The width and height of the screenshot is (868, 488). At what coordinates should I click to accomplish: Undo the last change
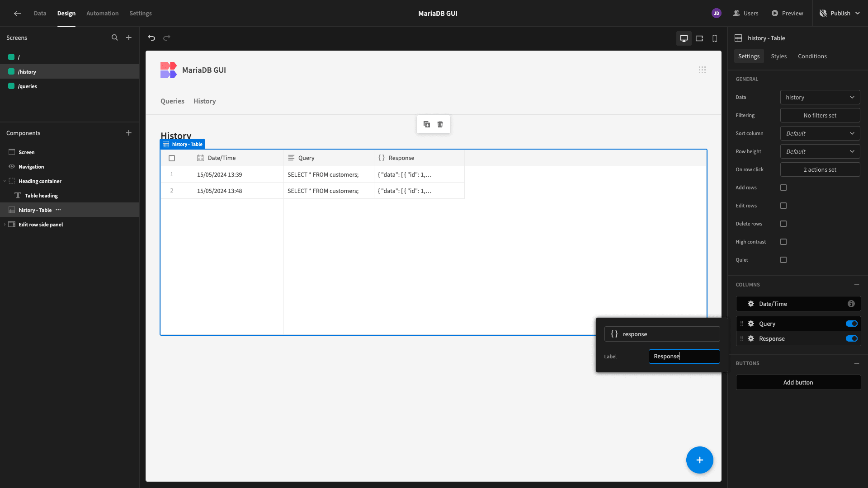pos(151,38)
